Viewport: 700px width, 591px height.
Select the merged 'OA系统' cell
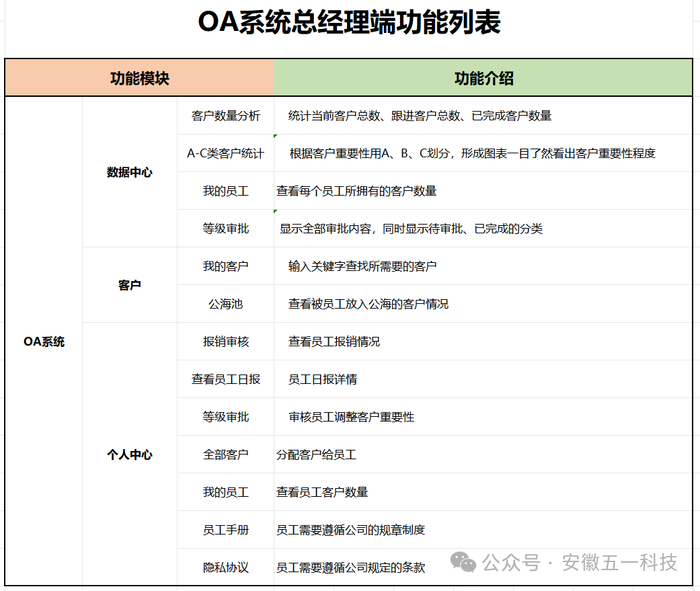point(44,342)
